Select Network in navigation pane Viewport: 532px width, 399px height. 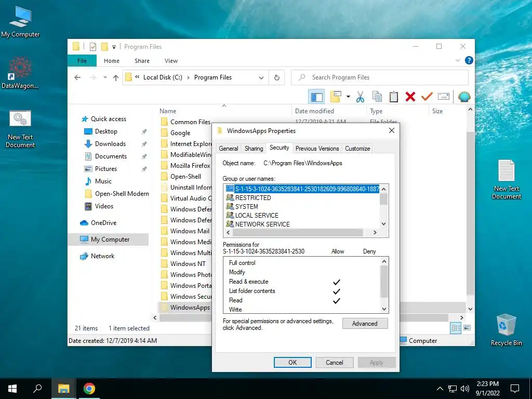(102, 256)
